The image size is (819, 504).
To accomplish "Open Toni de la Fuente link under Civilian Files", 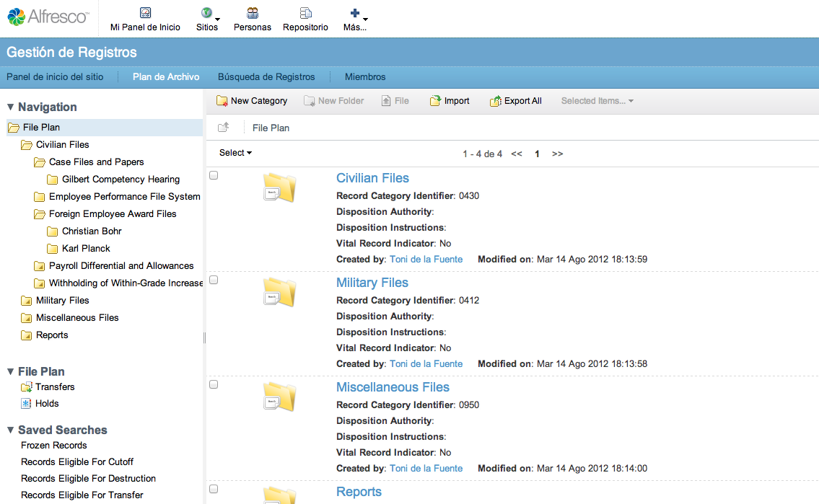I will [x=426, y=260].
